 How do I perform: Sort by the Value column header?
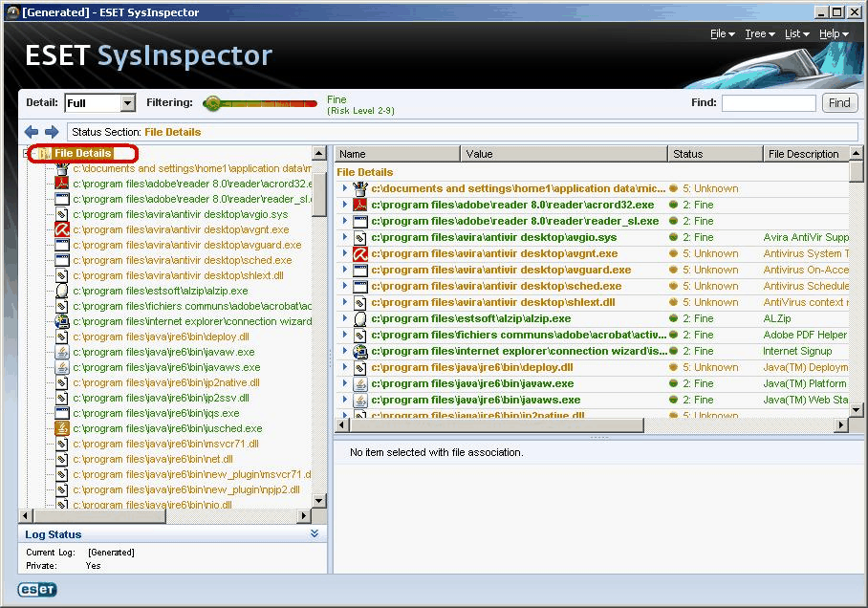[x=564, y=154]
